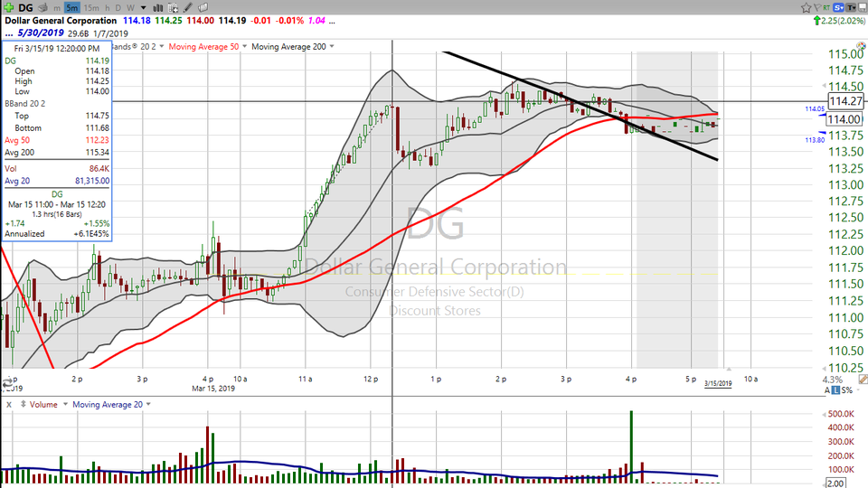
Task: Click the 3/15/2019 date marker on the time axis
Action: point(718,383)
